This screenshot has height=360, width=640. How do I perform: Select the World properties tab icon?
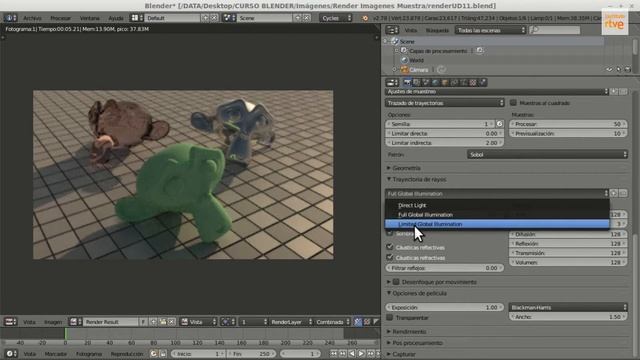coord(435,82)
